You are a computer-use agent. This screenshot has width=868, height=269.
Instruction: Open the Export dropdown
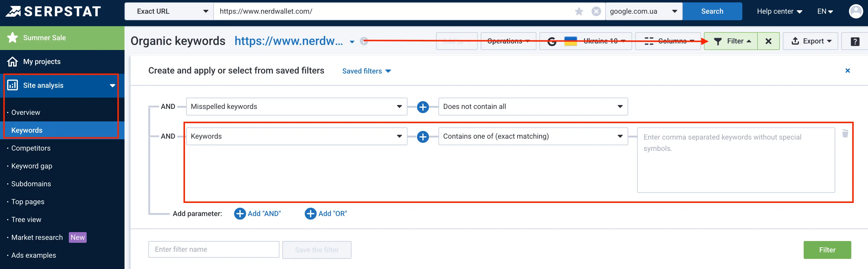pos(810,41)
